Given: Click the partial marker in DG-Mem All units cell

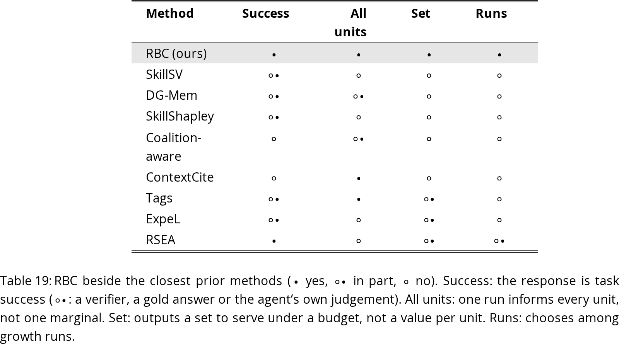Looking at the screenshot, I should pyautogui.click(x=359, y=97).
